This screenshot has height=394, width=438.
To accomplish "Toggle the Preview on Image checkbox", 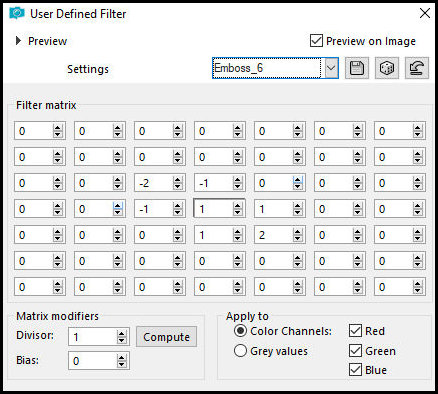I will [316, 41].
